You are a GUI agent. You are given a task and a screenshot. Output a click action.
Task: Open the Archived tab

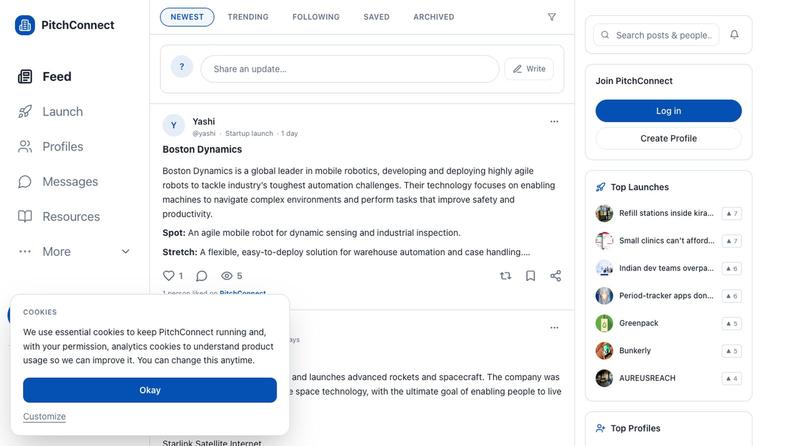(x=434, y=17)
